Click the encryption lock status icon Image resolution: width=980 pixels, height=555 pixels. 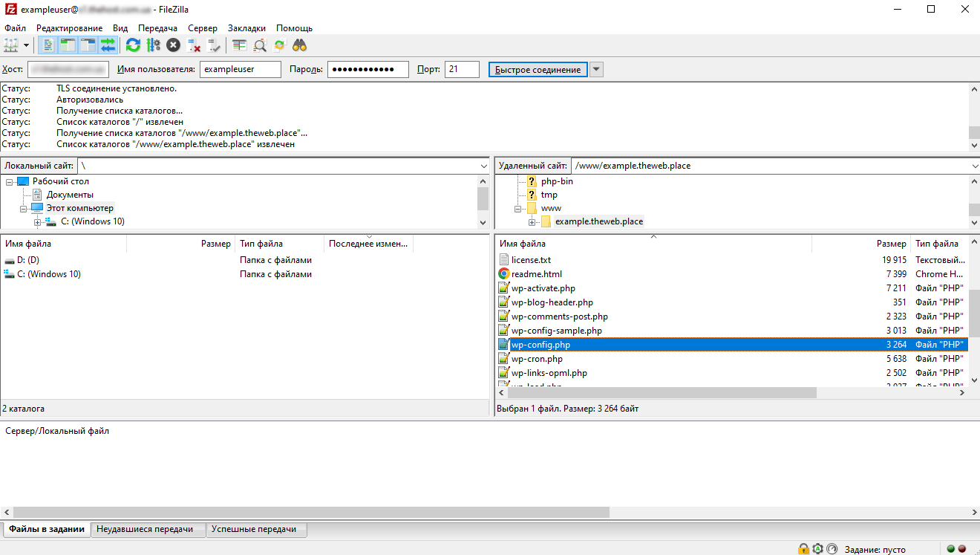803,549
